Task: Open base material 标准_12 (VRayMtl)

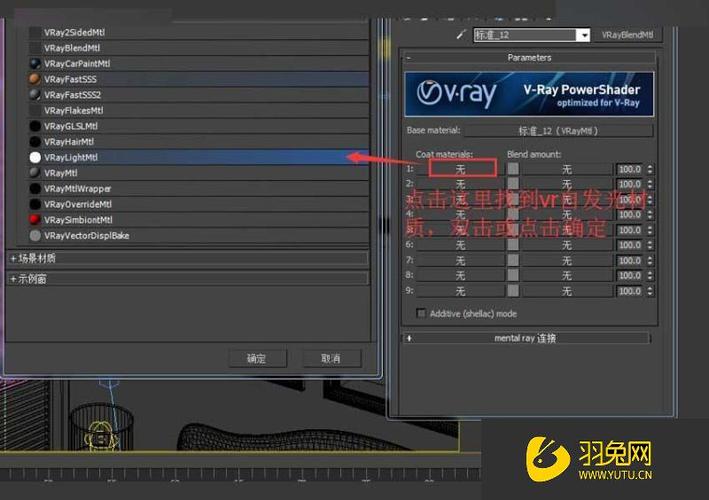Action: (x=558, y=131)
